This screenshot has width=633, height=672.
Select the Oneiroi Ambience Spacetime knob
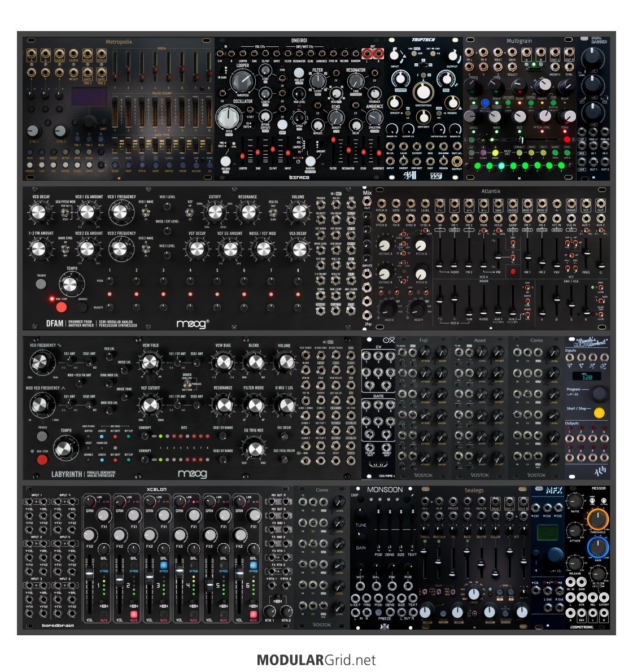tap(374, 117)
